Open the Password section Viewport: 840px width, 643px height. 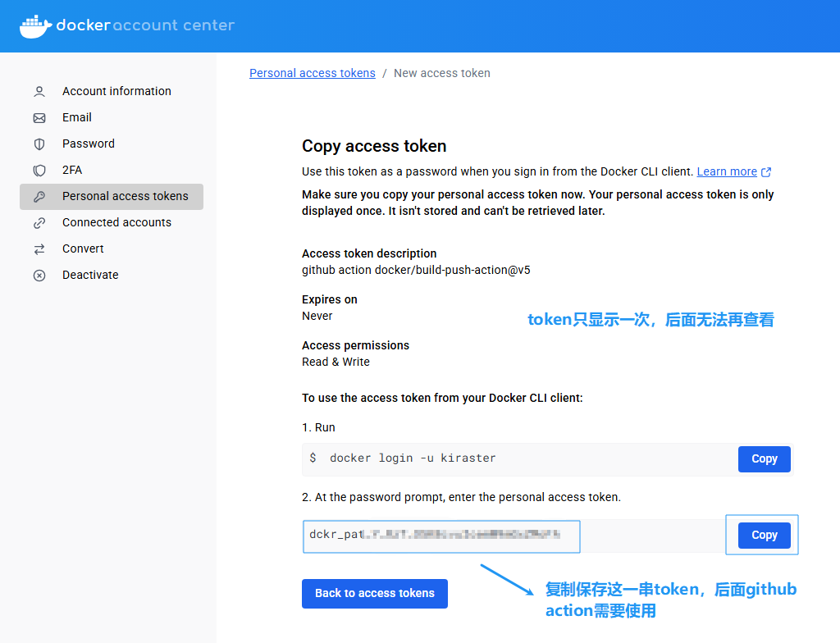[112, 144]
